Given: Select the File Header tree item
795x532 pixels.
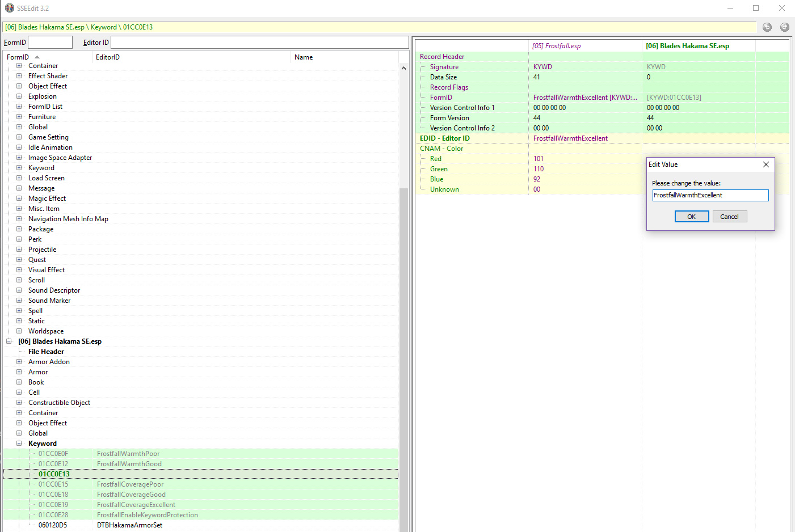Looking at the screenshot, I should point(46,352).
